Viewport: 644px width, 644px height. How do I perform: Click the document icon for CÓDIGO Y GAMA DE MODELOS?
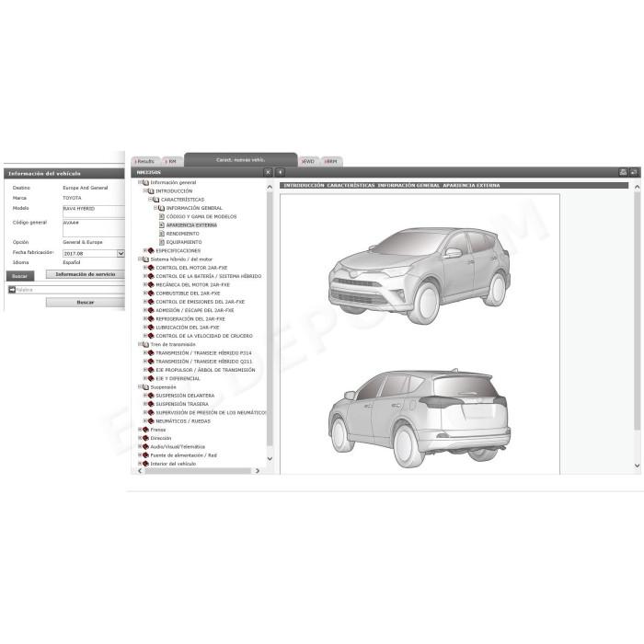tap(162, 216)
